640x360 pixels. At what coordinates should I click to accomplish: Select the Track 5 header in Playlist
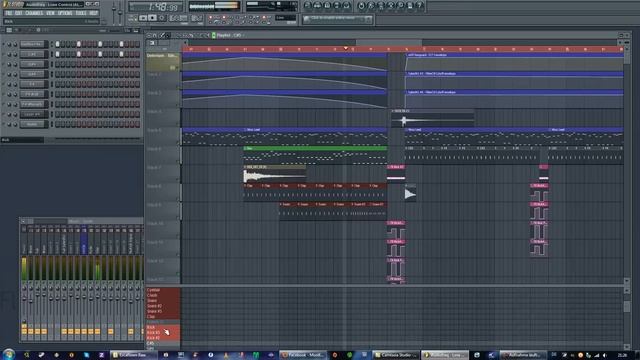click(x=163, y=136)
